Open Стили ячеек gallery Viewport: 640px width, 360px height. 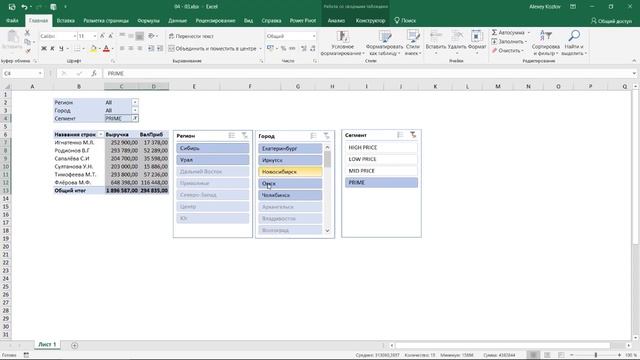tap(413, 43)
